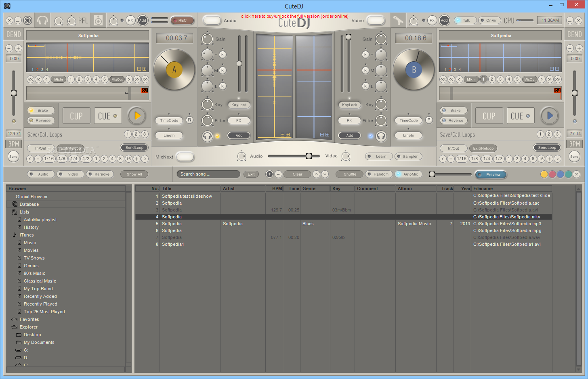Sort the playlist by the Album column header
The height and width of the screenshot is (379, 588).
tap(416, 188)
